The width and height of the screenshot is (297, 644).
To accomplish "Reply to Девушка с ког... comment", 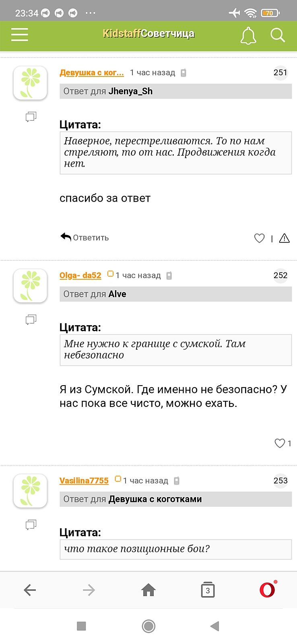I will 85,237.
